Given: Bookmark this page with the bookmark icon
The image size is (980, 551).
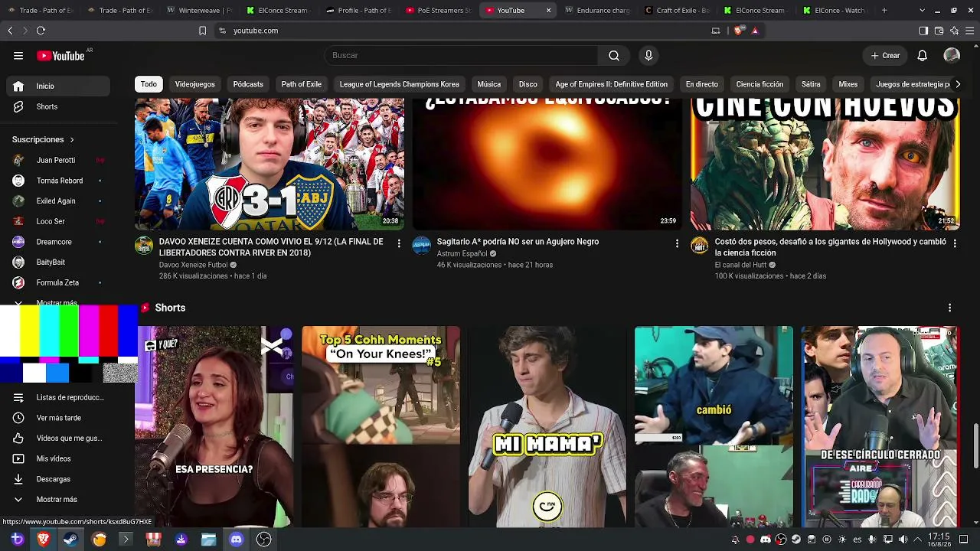Looking at the screenshot, I should point(202,31).
